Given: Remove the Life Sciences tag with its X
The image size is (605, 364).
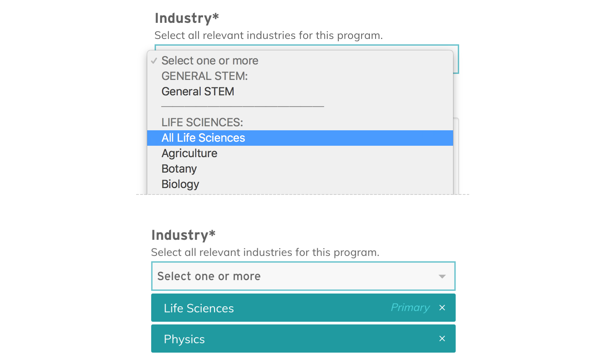Looking at the screenshot, I should point(442,308).
